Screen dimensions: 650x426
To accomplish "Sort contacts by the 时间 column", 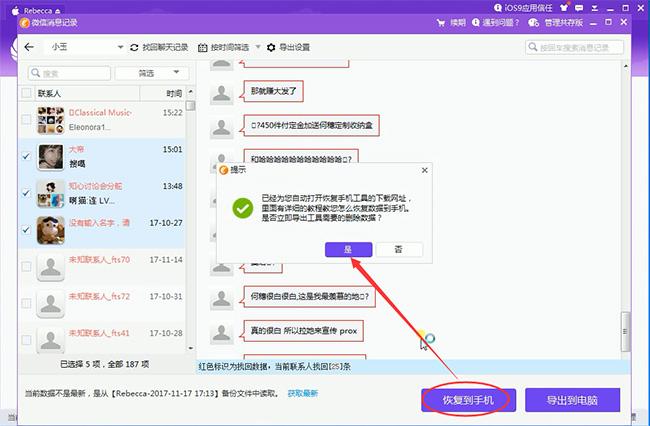I will tap(174, 94).
